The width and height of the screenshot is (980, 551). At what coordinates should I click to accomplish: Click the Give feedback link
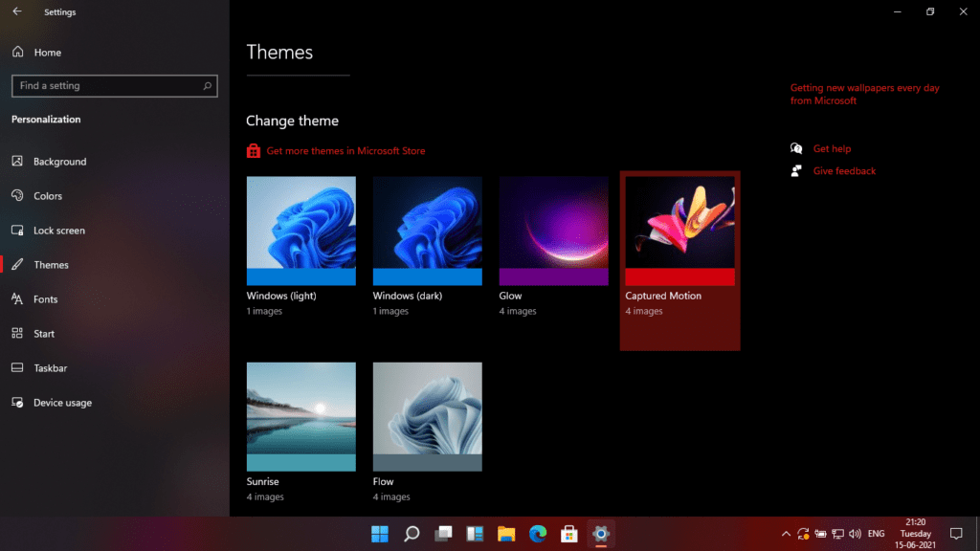pos(844,170)
